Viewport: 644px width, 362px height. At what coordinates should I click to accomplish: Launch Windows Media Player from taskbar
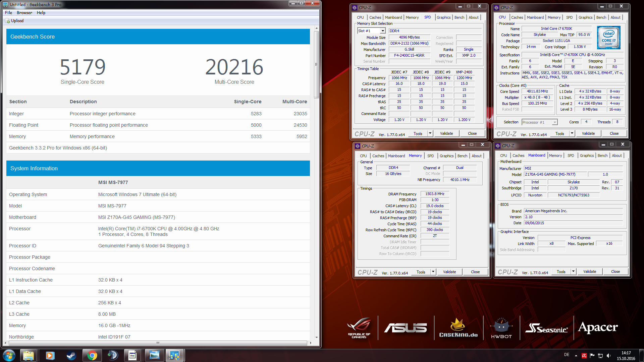pos(50,355)
